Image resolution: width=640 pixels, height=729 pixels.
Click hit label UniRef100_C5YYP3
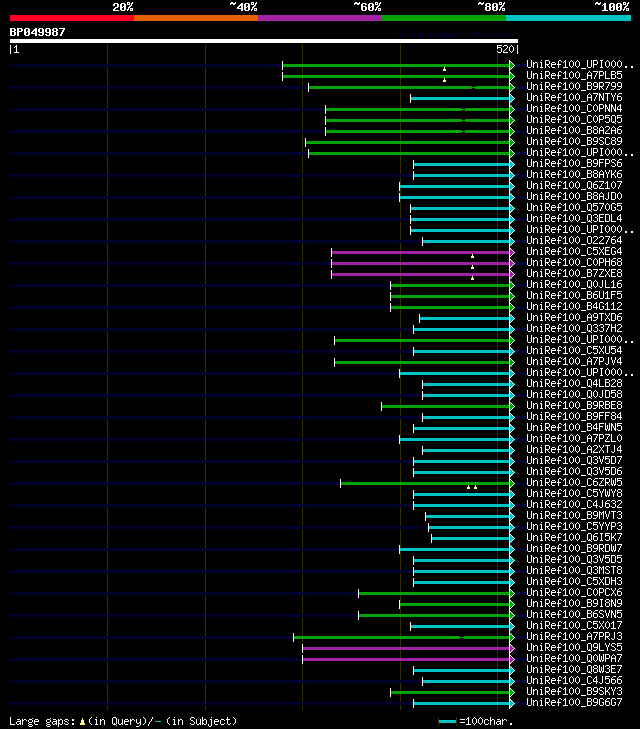574,527
